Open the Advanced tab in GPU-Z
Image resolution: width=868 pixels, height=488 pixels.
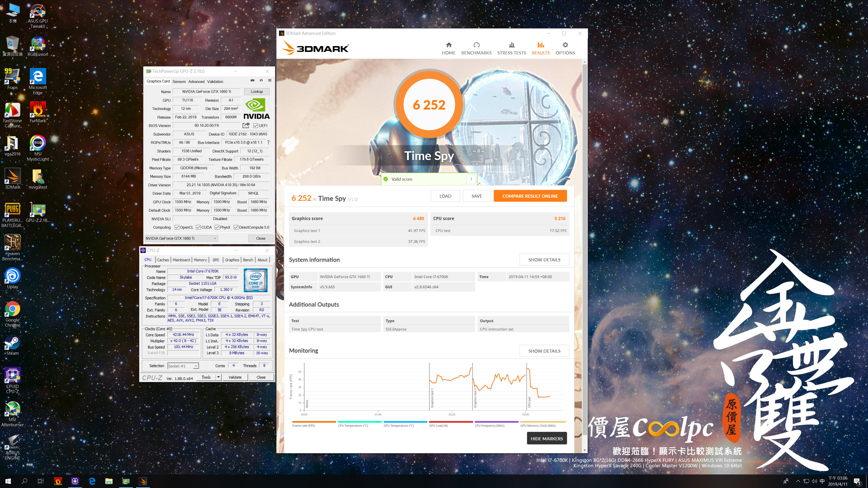[196, 82]
